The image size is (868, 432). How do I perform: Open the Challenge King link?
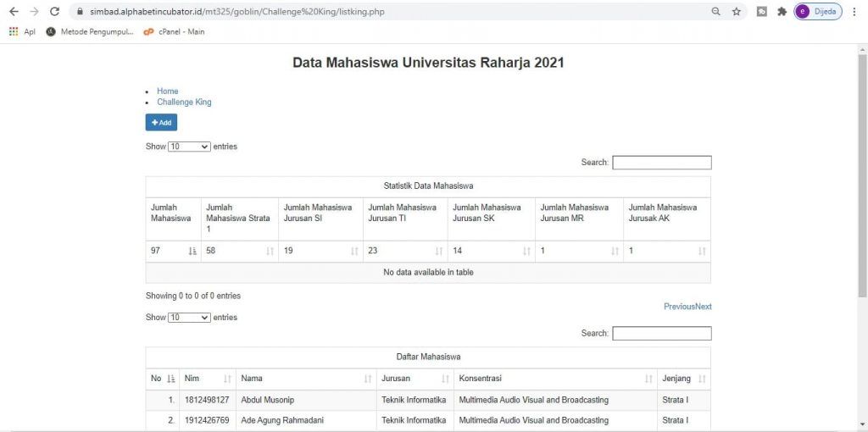[184, 102]
